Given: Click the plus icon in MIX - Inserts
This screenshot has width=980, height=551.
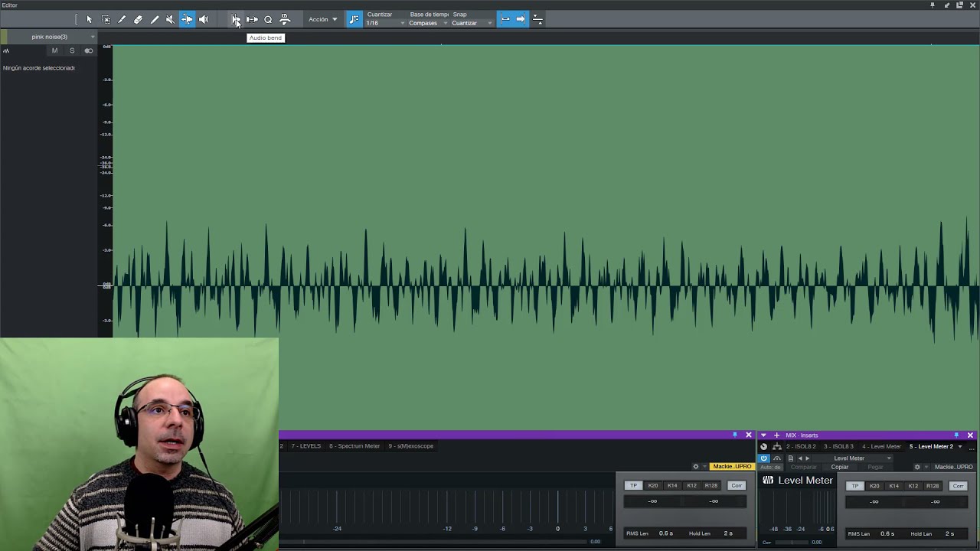Looking at the screenshot, I should pyautogui.click(x=776, y=435).
